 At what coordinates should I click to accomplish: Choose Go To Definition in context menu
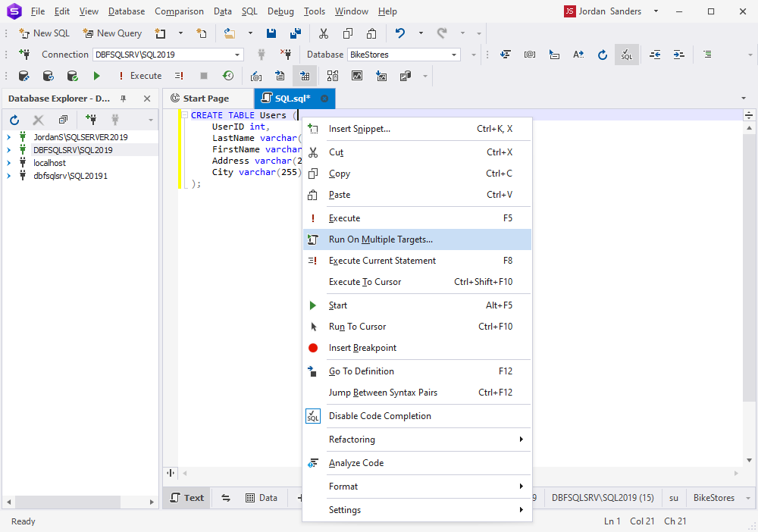tap(417, 371)
